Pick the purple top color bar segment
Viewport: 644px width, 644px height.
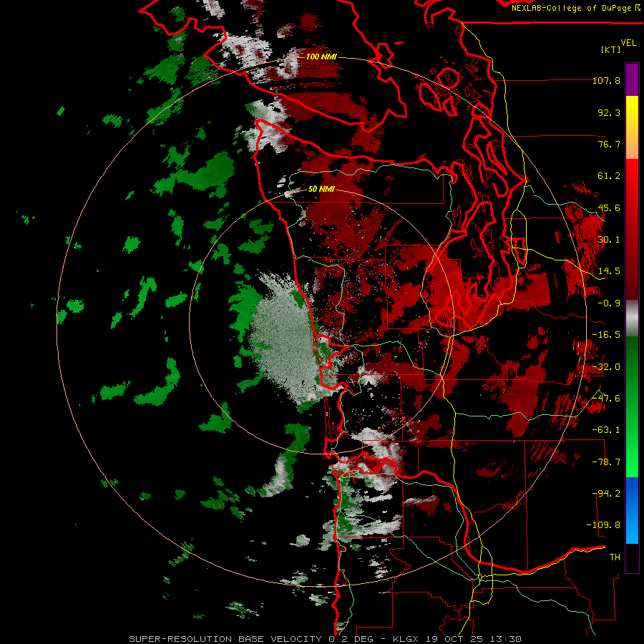click(x=632, y=79)
